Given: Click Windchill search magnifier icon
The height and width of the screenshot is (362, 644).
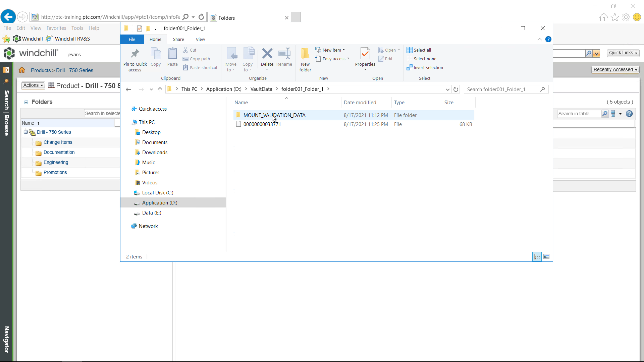Looking at the screenshot, I should click(589, 53).
